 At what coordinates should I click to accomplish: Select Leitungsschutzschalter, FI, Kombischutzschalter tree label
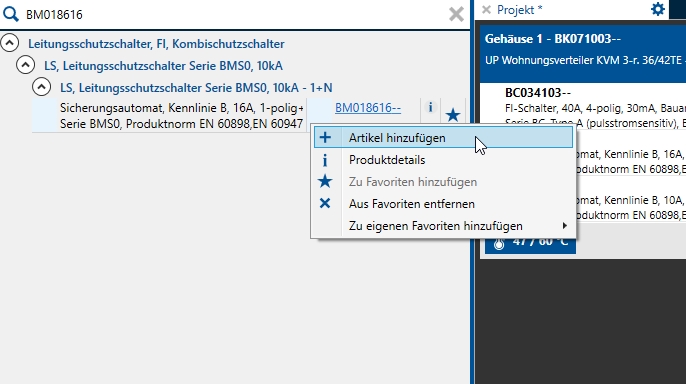click(x=156, y=44)
